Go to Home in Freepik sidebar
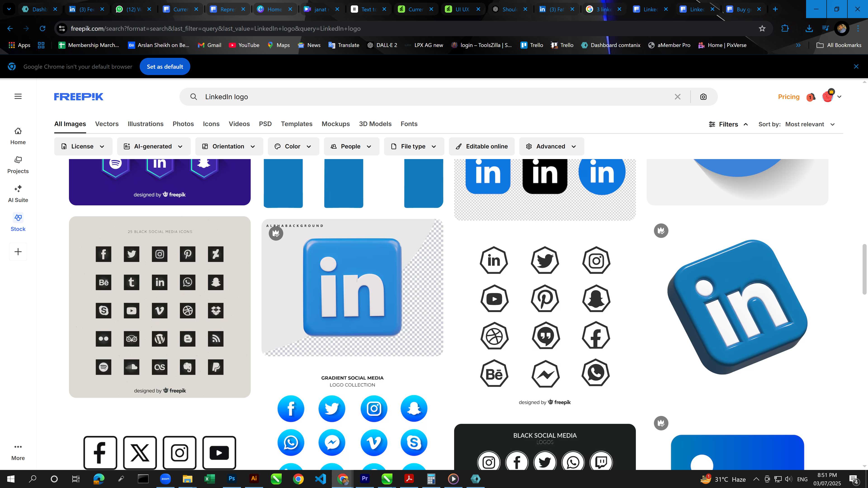Screen dimensions: 868x488 (18, 136)
